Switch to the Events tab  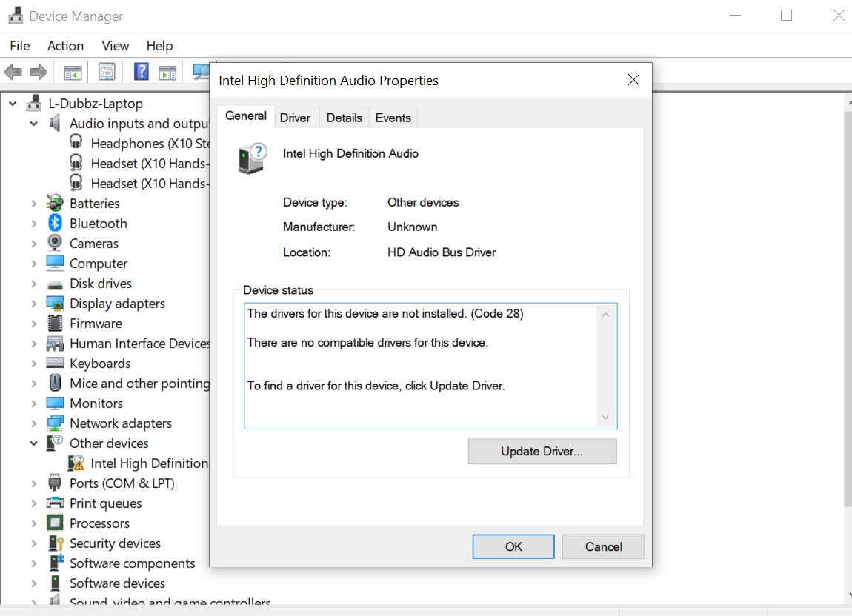click(393, 117)
